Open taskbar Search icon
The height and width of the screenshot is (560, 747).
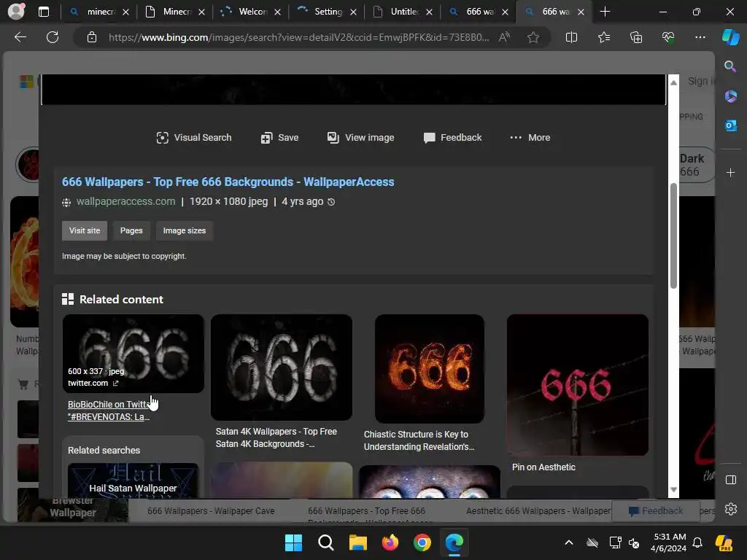[x=326, y=542]
